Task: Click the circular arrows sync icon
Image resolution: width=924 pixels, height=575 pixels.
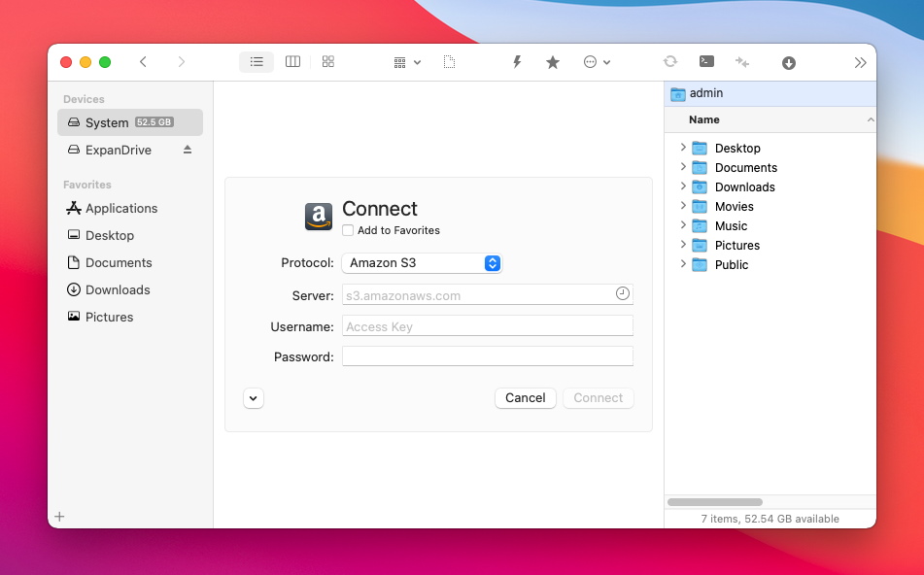Action: 670,61
